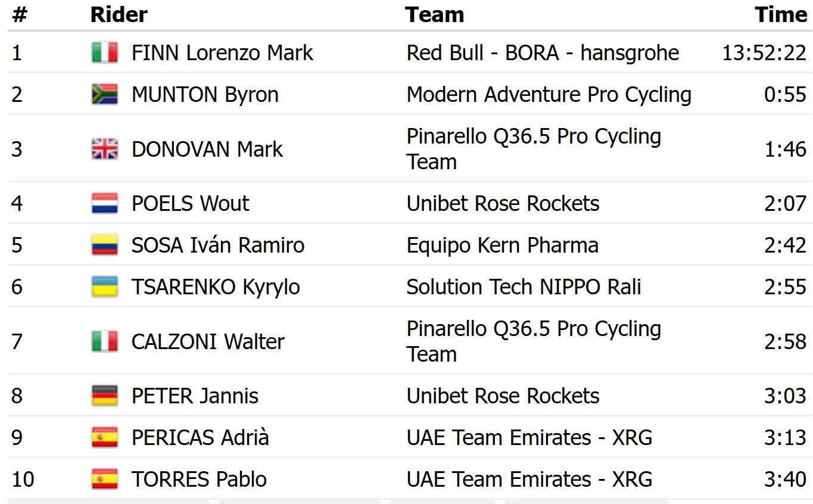Viewport: 813px width, 504px height.
Task: Click the Time column header
Action: pos(781,14)
